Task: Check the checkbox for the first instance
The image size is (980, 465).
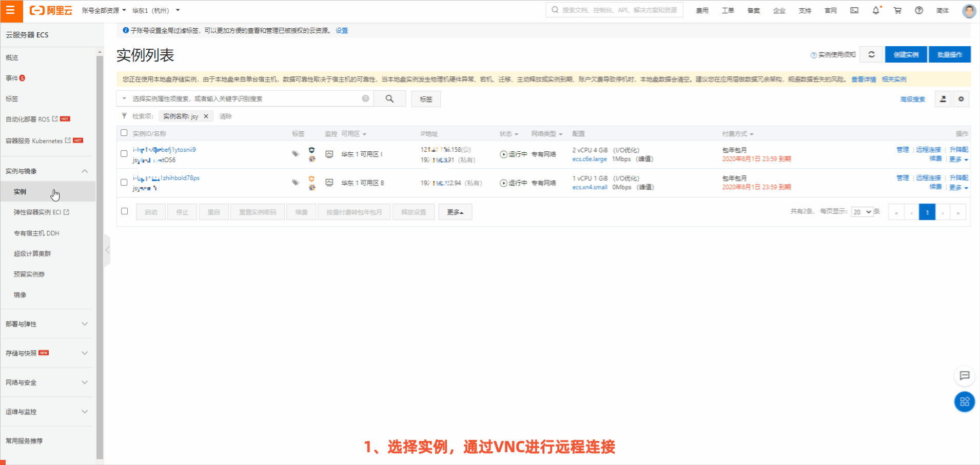Action: click(124, 153)
